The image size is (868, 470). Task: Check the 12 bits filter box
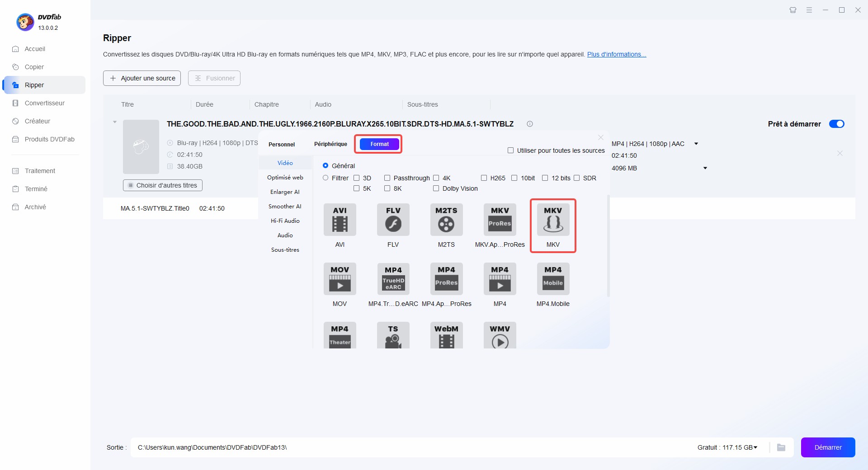pyautogui.click(x=545, y=178)
